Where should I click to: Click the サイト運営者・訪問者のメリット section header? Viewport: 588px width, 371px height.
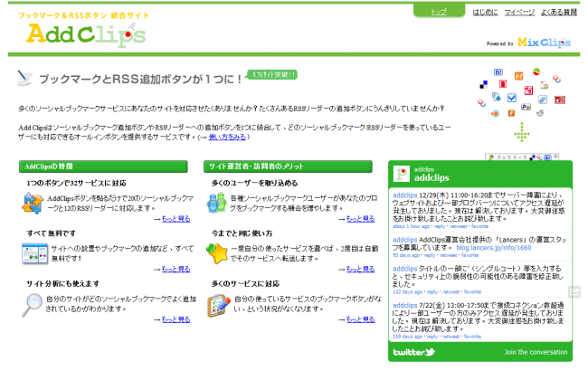[288, 166]
